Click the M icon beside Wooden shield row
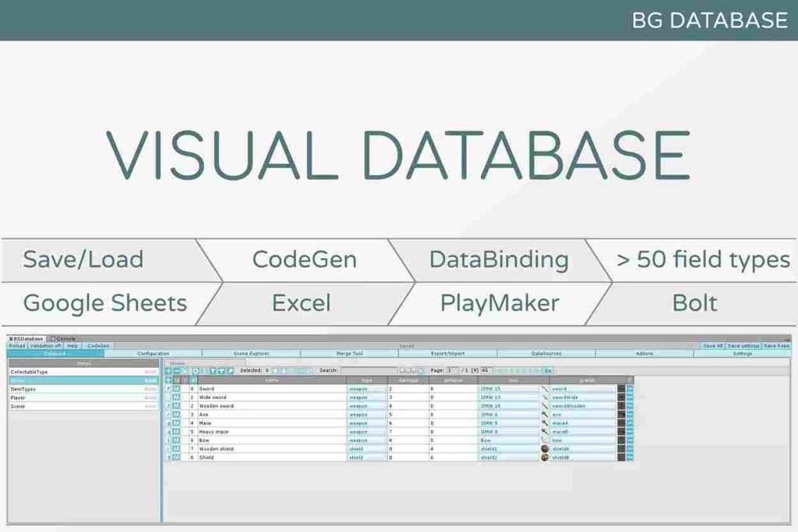This screenshot has width=798, height=532. 176,449
